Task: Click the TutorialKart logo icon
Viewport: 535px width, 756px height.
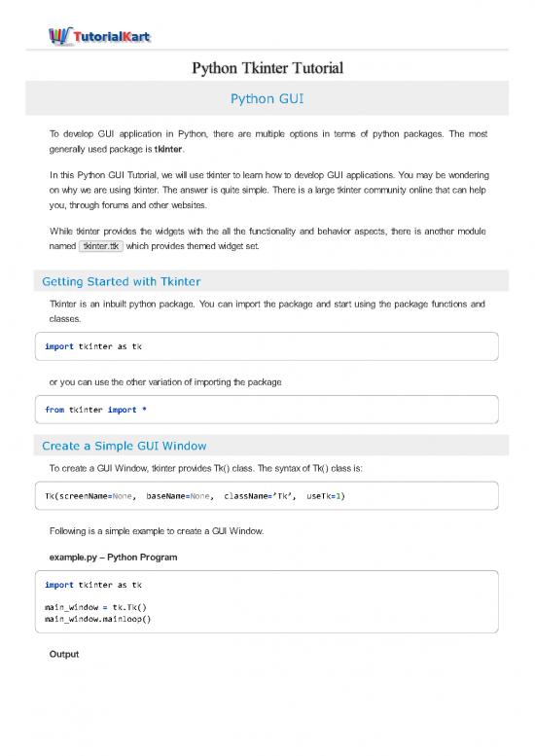Action: tap(59, 36)
